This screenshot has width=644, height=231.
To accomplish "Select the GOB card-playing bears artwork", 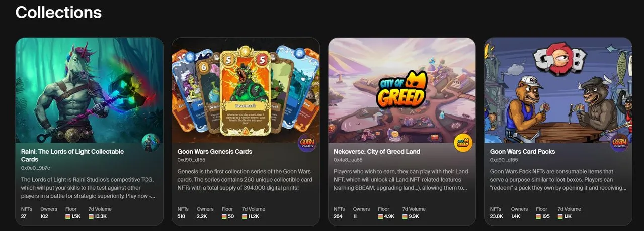I will point(558,90).
